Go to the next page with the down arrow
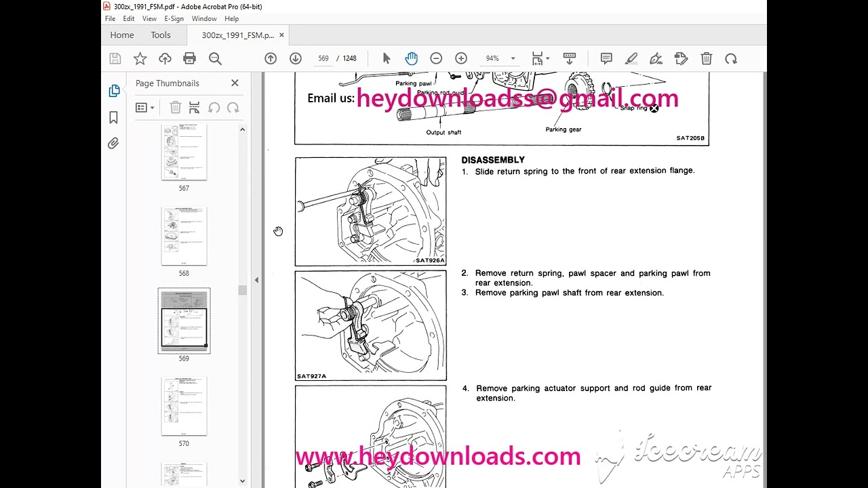This screenshot has height=488, width=868. pyautogui.click(x=296, y=59)
